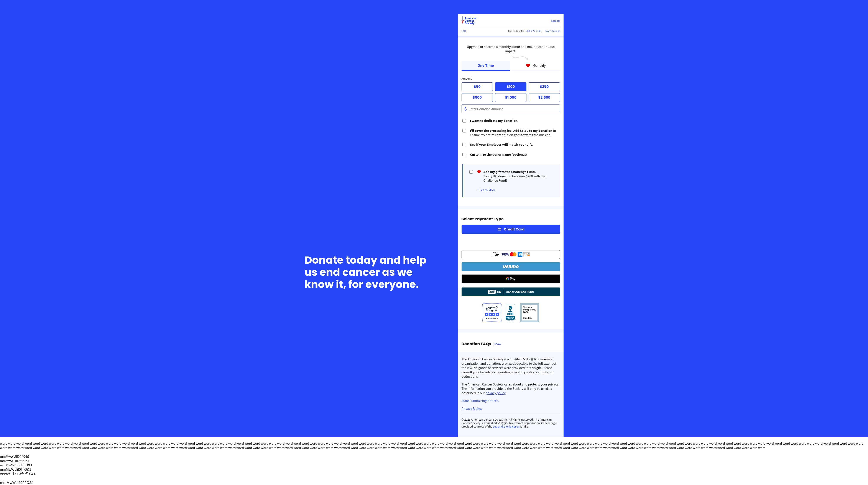Image resolution: width=868 pixels, height=485 pixels.
Task: Open Privacy Rights link
Action: [x=471, y=409]
